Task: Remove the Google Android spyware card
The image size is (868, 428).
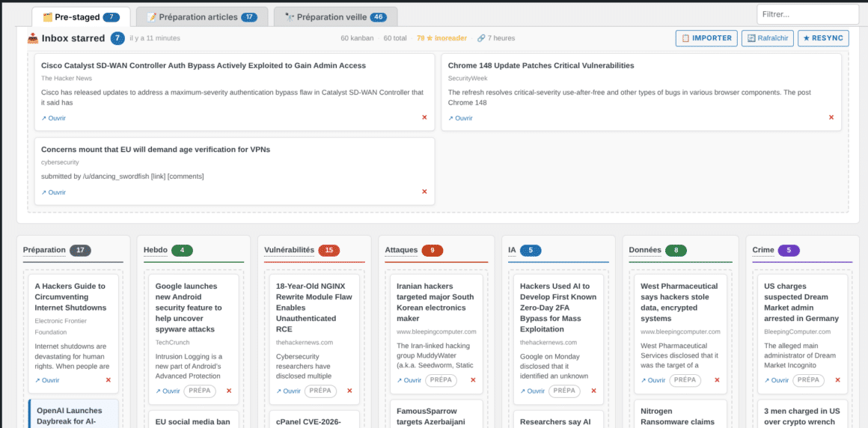Action: (229, 391)
